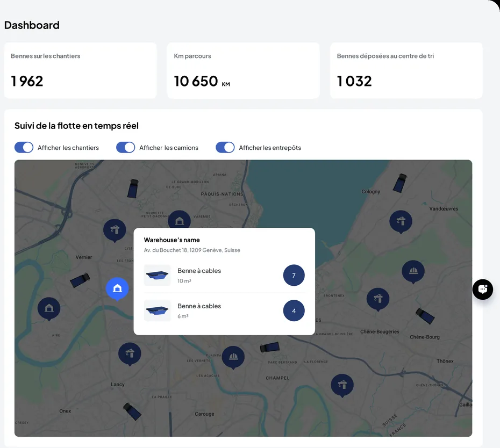Select the crane pin southeast of Champel
The height and width of the screenshot is (448, 500).
coord(342,385)
